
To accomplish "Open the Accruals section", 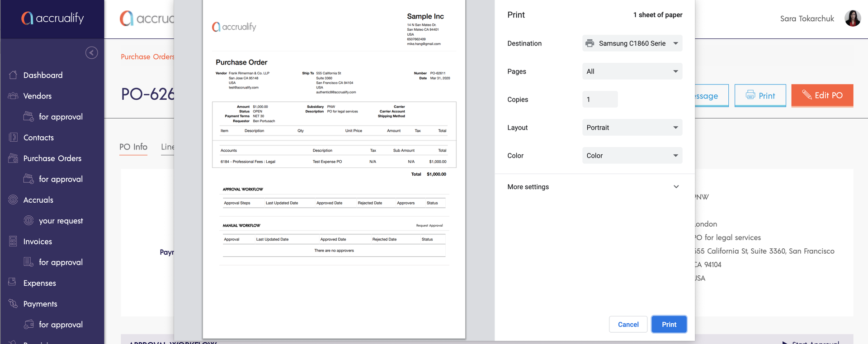I will (x=38, y=200).
